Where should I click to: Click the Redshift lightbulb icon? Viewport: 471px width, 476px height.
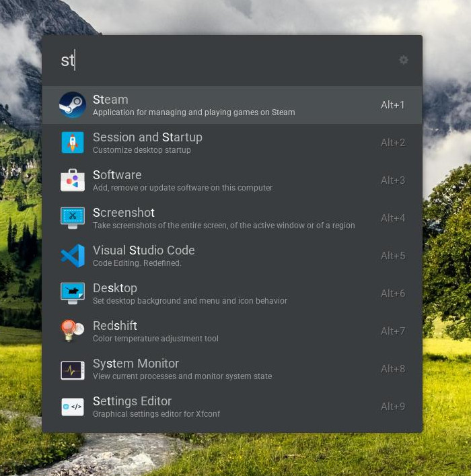pos(72,331)
